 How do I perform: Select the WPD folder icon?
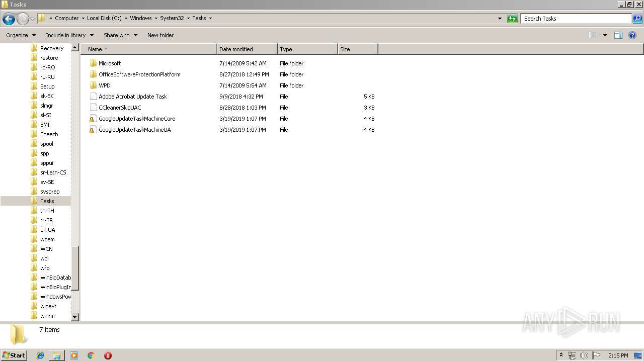[93, 85]
